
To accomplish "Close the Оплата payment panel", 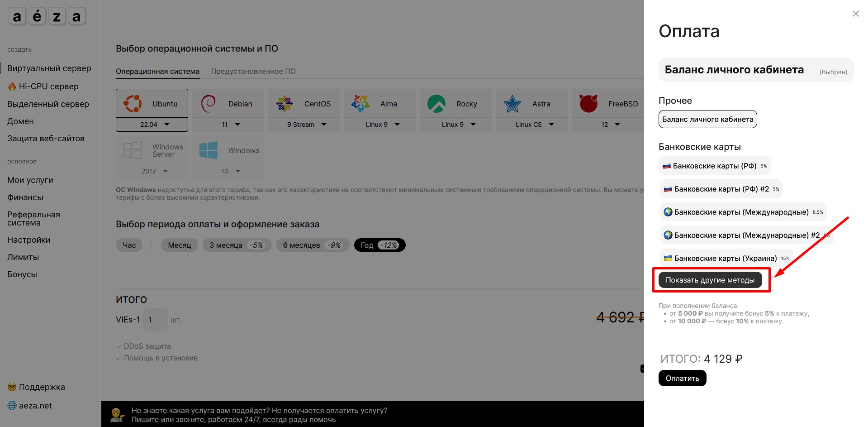I will [855, 14].
